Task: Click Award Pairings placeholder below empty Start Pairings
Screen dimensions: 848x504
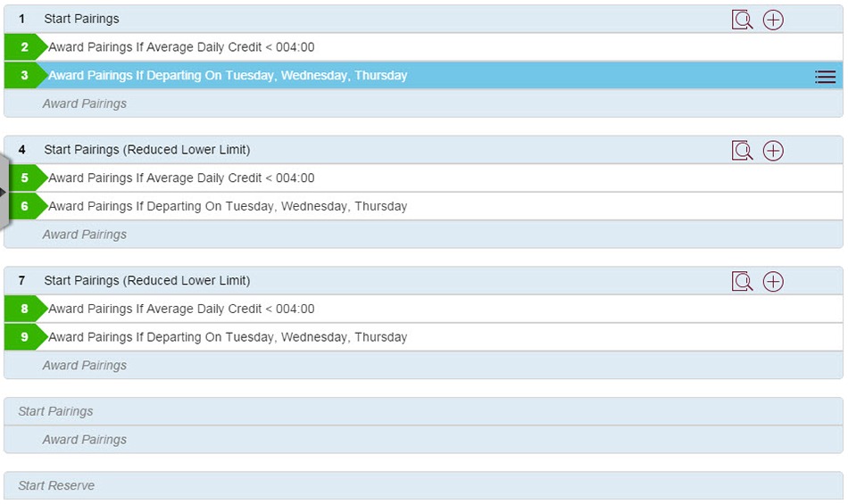Action: pyautogui.click(x=423, y=439)
